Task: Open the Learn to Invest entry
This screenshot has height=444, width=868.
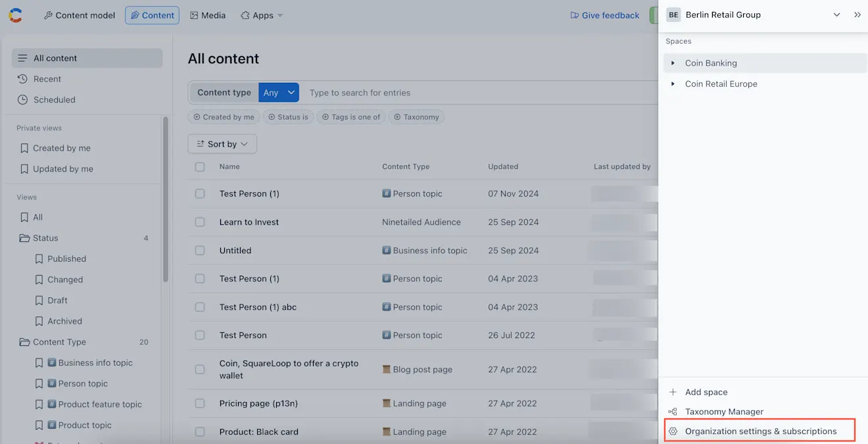Action: click(249, 222)
